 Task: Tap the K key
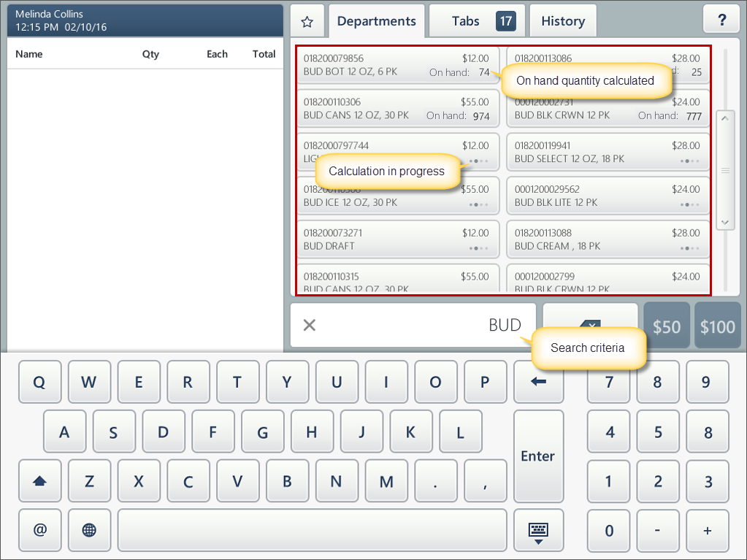click(x=410, y=431)
